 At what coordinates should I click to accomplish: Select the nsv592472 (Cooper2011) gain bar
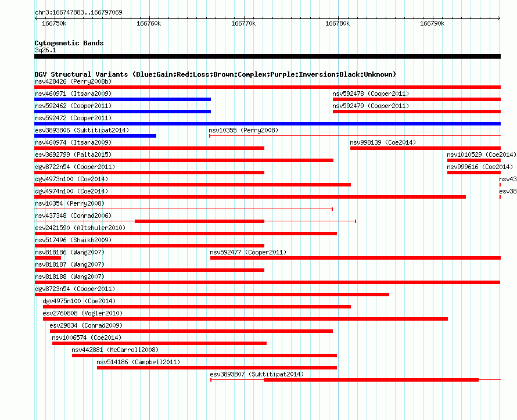pyautogui.click(x=267, y=124)
